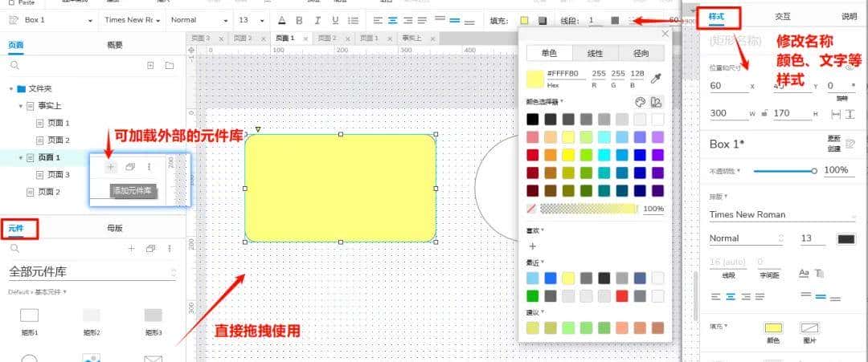The width and height of the screenshot is (868, 362).
Task: Open the style manager icon beside Box 1
Action: [x=13, y=20]
